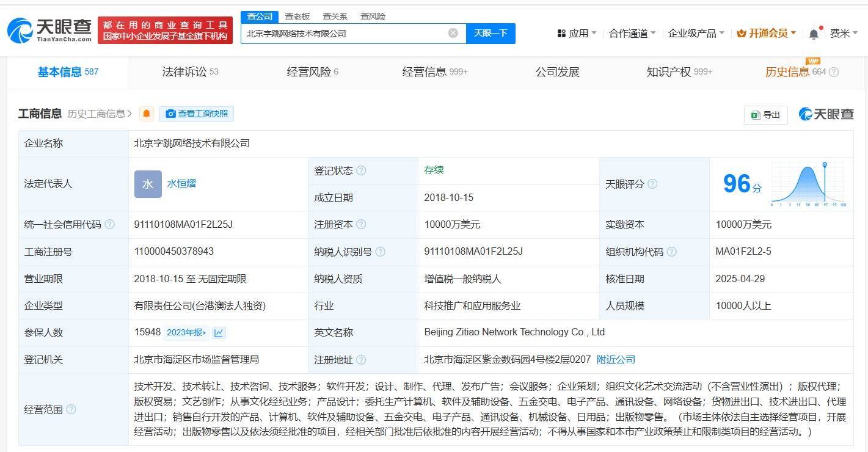Open the 费米 user account dropdown

(x=844, y=33)
